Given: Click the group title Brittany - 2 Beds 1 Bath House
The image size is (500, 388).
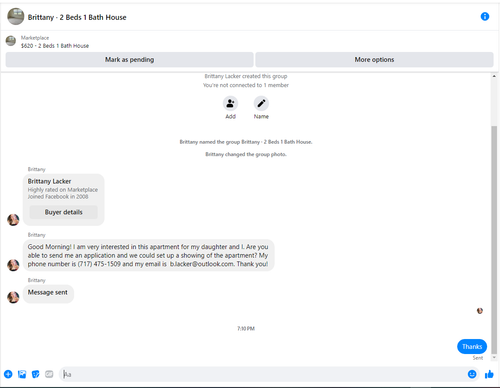Looking at the screenshot, I should click(77, 17).
